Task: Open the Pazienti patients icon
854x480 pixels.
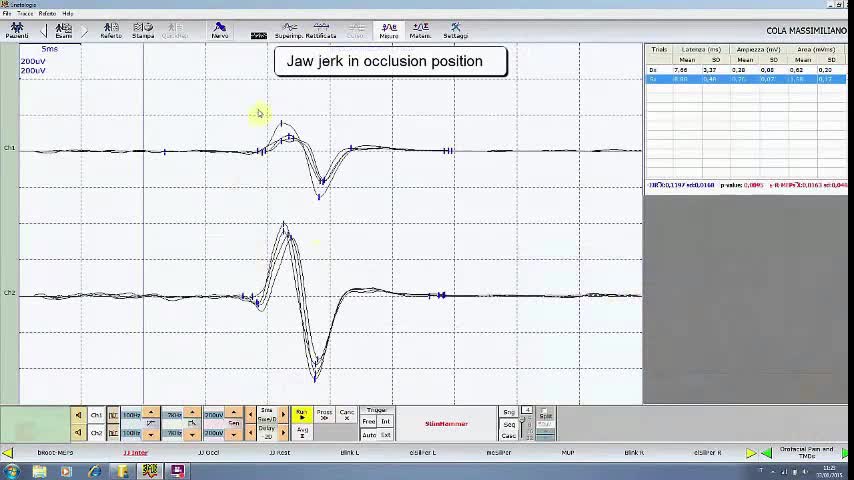Action: point(17,30)
